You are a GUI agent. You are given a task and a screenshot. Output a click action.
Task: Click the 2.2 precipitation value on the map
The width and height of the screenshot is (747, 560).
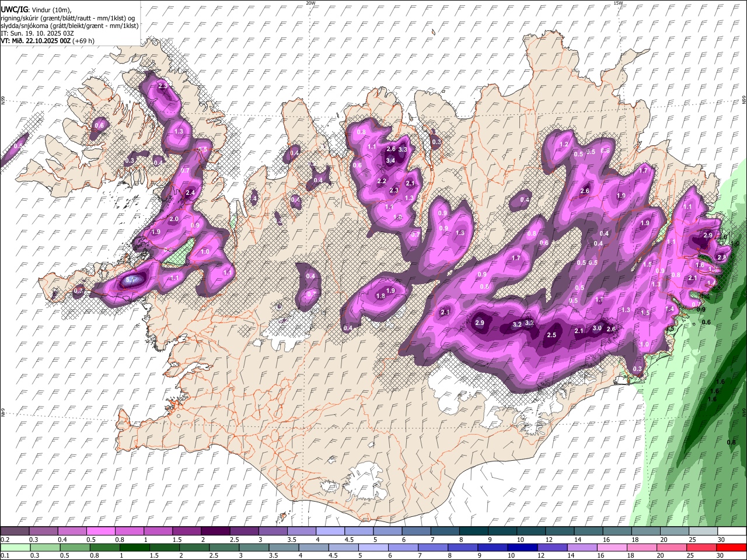coord(382,181)
